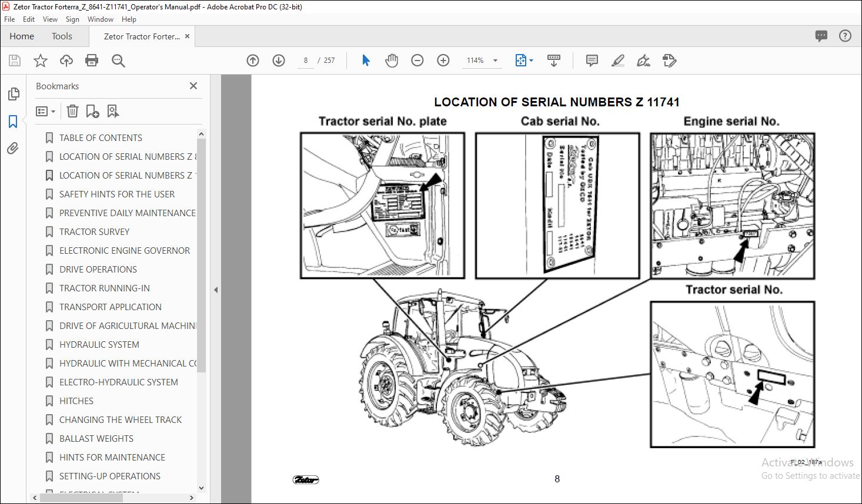This screenshot has height=504, width=862.
Task: Open TRACTOR RUNNING-IN bookmark
Action: click(x=105, y=288)
